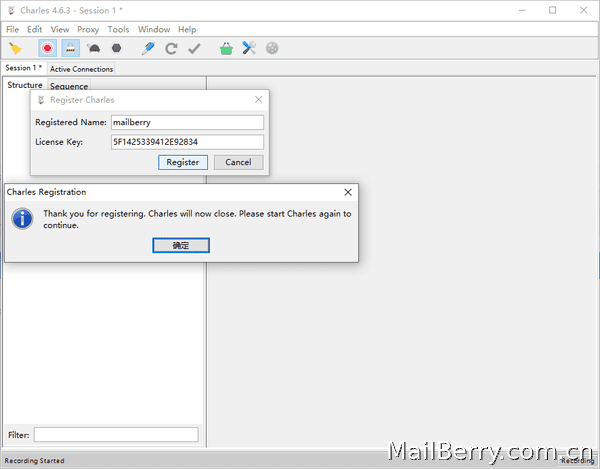Toggle breakpoints hexagon icon
Image resolution: width=600 pixels, height=469 pixels.
click(116, 48)
